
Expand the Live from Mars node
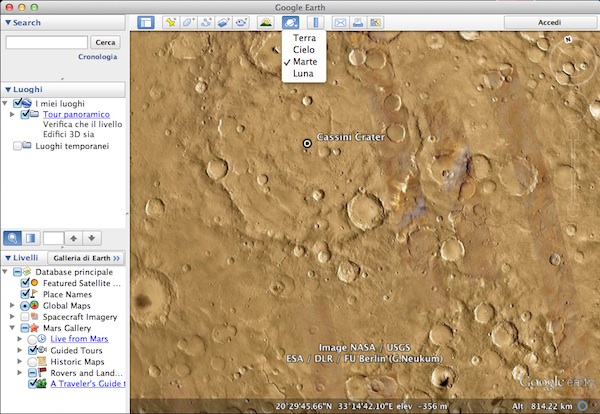[x=20, y=339]
